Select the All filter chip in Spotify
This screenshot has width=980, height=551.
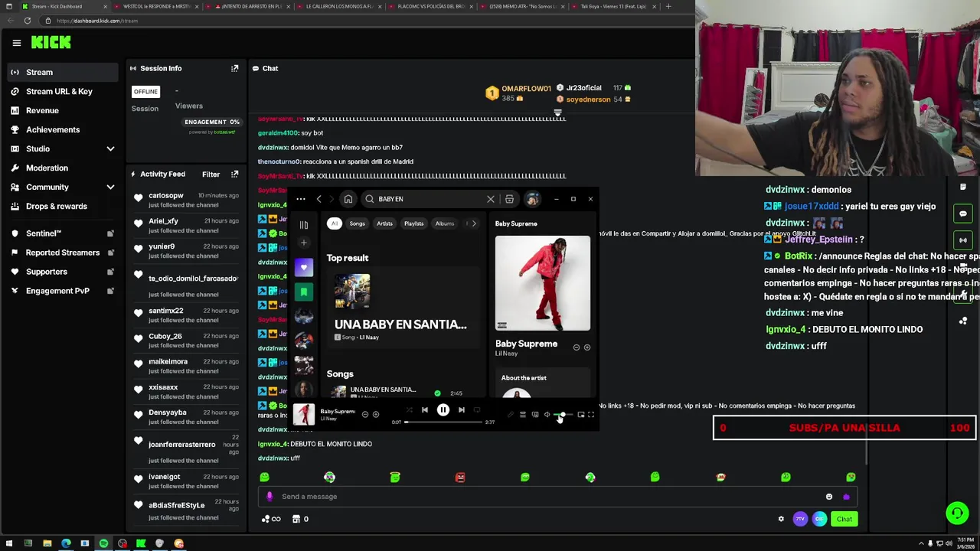click(x=334, y=223)
